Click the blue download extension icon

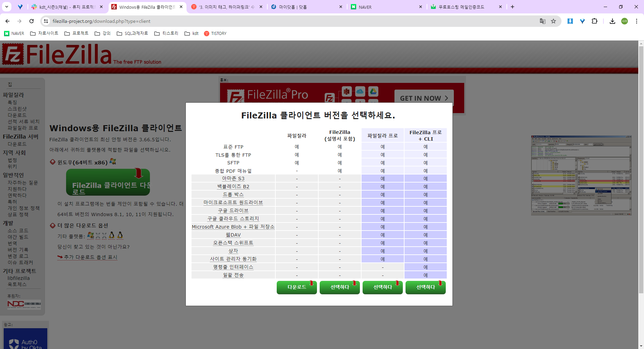570,21
